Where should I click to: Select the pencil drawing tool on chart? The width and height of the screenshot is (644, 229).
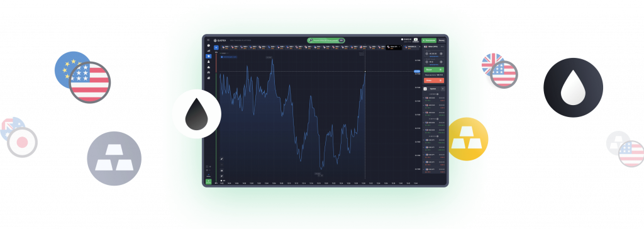click(x=222, y=159)
